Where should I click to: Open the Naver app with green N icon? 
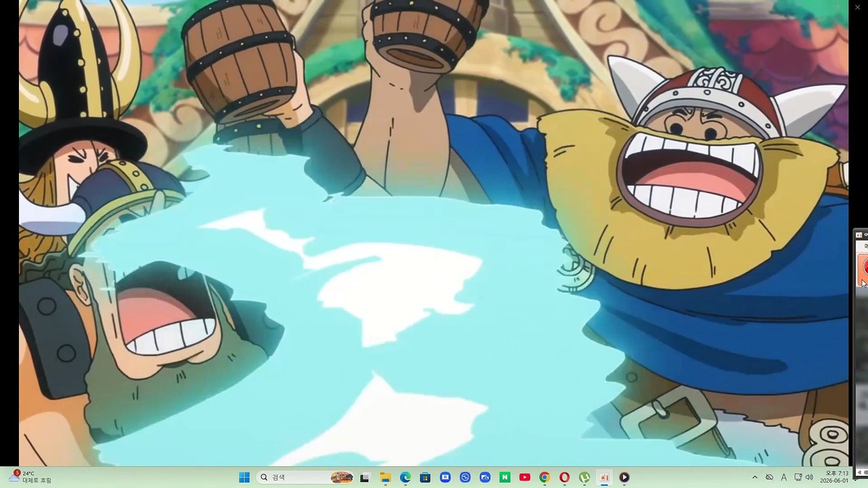click(505, 478)
